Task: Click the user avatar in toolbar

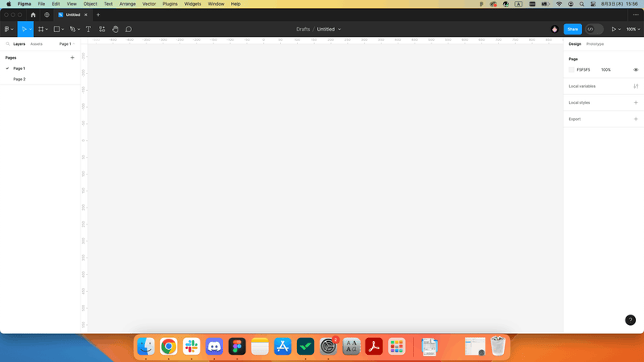Action: pos(555,29)
